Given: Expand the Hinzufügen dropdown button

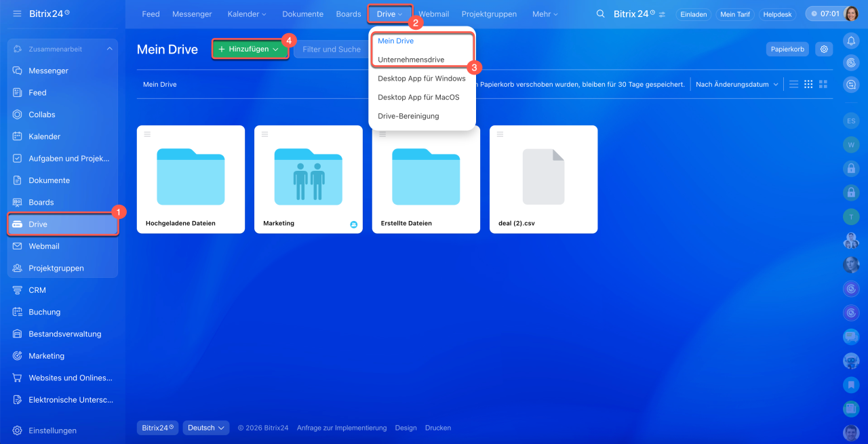Looking at the screenshot, I should pyautogui.click(x=251, y=49).
